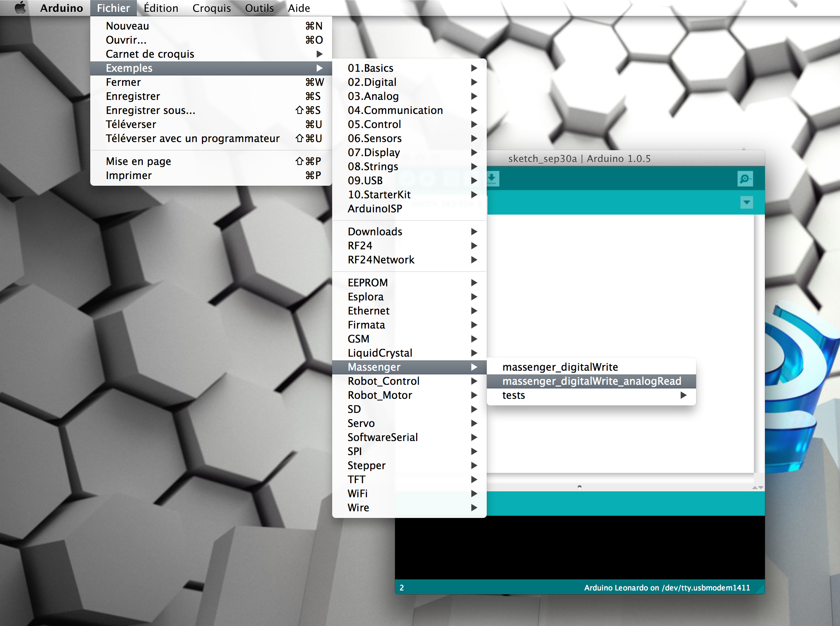Choose Imprimer from the Fichier menu
840x626 pixels.
click(x=129, y=175)
